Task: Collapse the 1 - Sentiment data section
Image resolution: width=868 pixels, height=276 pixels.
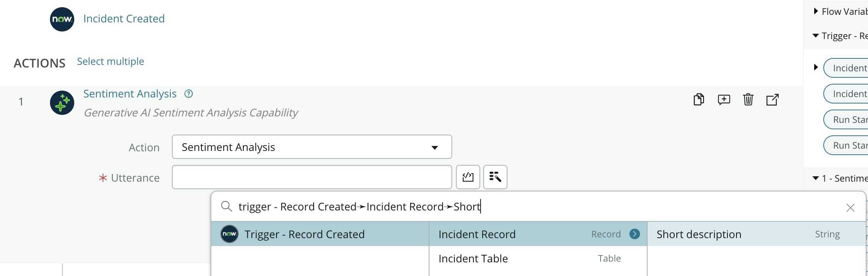Action: [816, 178]
